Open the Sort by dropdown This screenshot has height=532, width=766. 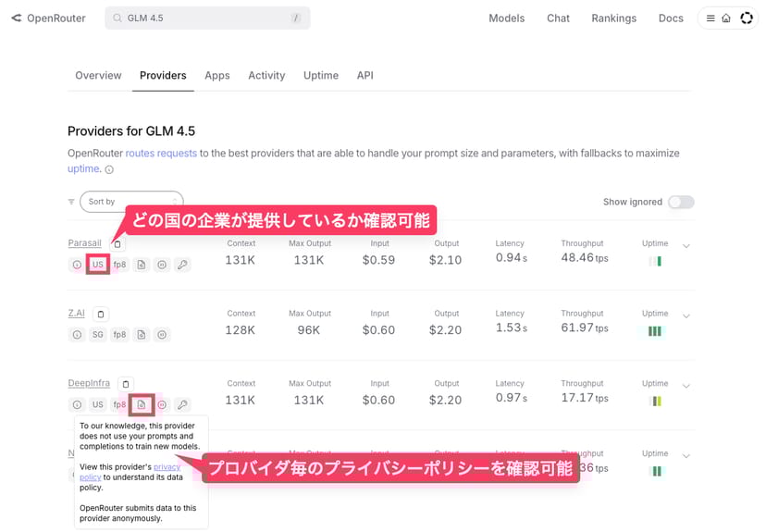pyautogui.click(x=131, y=202)
